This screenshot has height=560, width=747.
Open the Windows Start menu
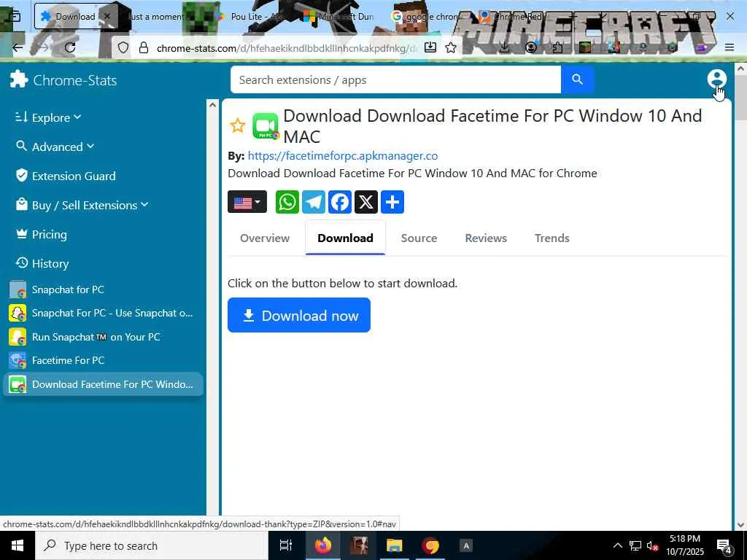[x=18, y=545]
